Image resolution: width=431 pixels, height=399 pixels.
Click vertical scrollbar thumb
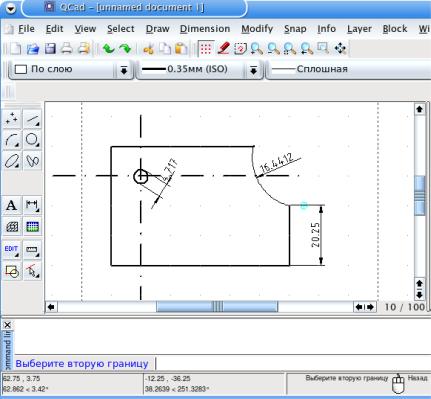coord(419,195)
